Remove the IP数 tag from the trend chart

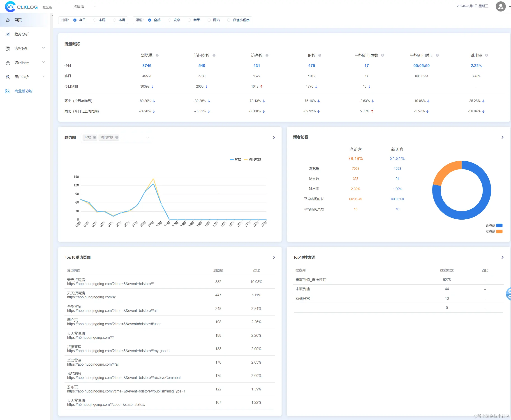[x=95, y=137]
